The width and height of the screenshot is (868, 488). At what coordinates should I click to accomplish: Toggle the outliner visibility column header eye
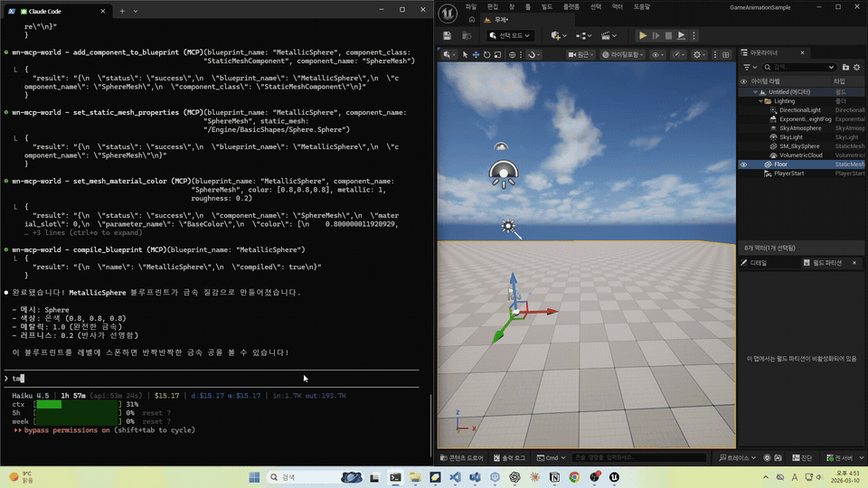[x=743, y=81]
